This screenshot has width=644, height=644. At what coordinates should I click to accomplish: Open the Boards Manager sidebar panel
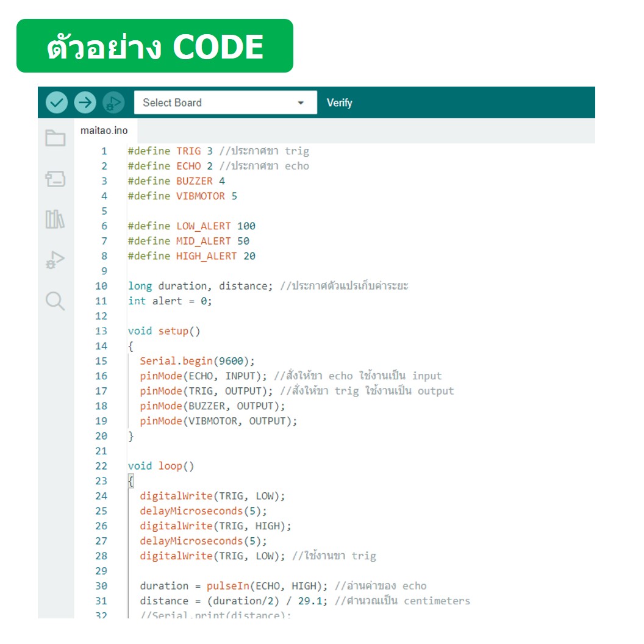tap(55, 179)
